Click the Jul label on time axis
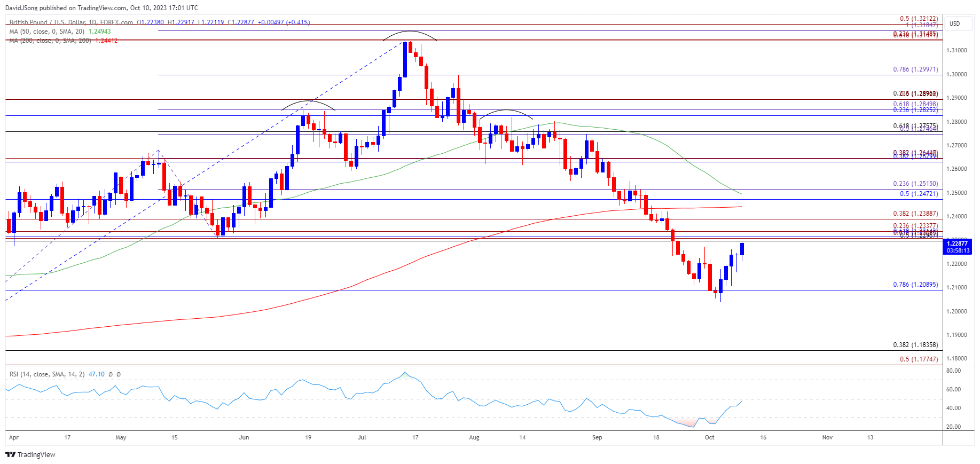Viewport: 980px width, 464px height. [362, 438]
